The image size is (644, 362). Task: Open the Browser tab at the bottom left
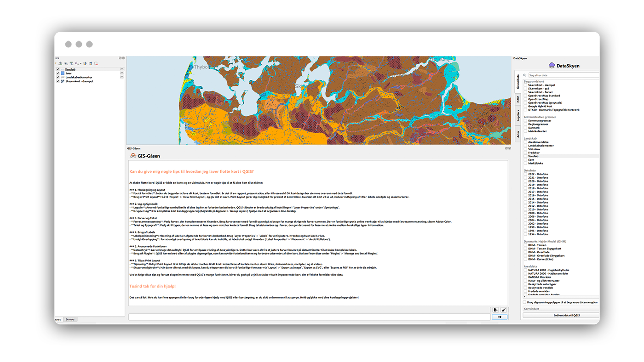point(70,319)
